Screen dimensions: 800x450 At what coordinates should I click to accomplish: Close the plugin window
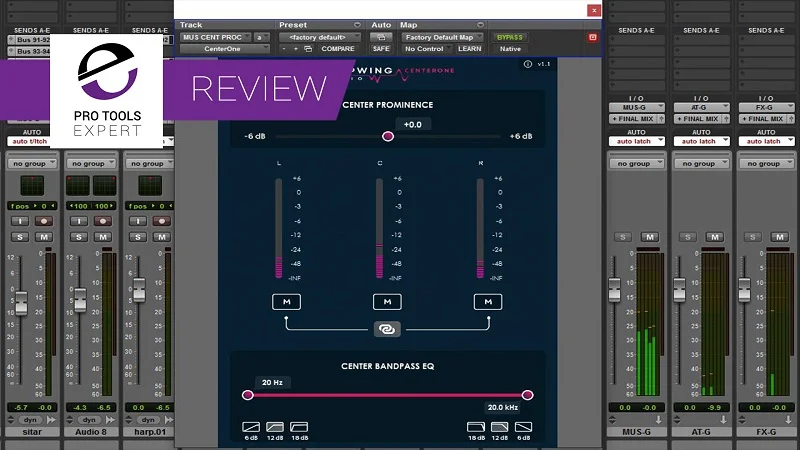[x=594, y=10]
